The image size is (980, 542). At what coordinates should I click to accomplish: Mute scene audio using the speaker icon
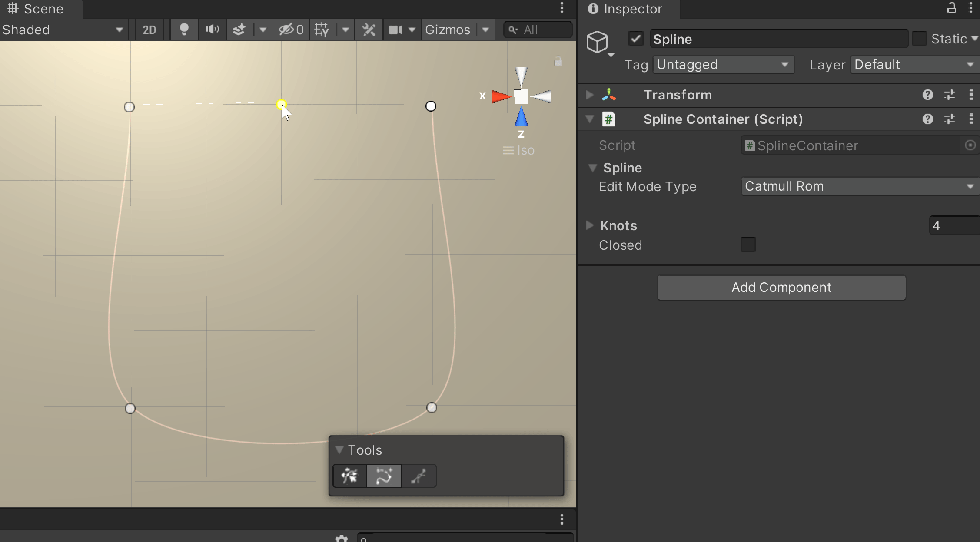[212, 30]
